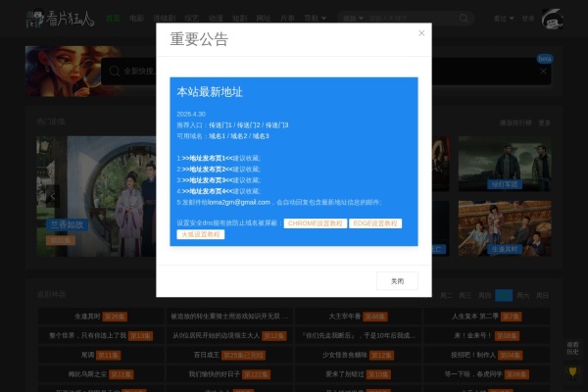This screenshot has height=392, width=588.
Task: Open 地址发布页4 link
Action: click(208, 191)
